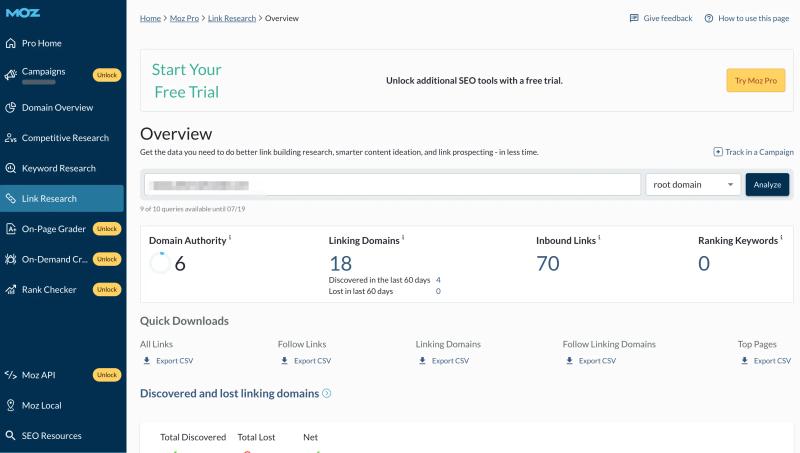Click discovered in last 60 days value 4

[438, 280]
